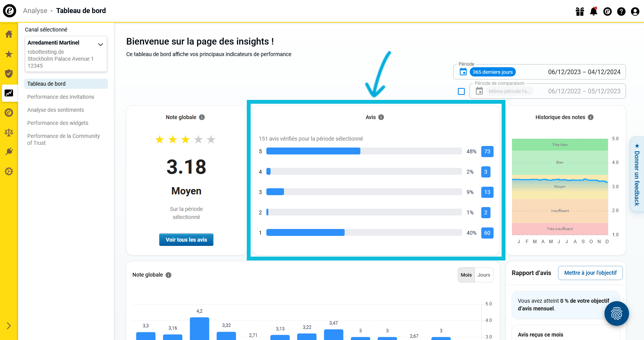This screenshot has height=340, width=644.
Task: Expand the Arredamenti Martinel channel dropdown
Action: coord(101,45)
